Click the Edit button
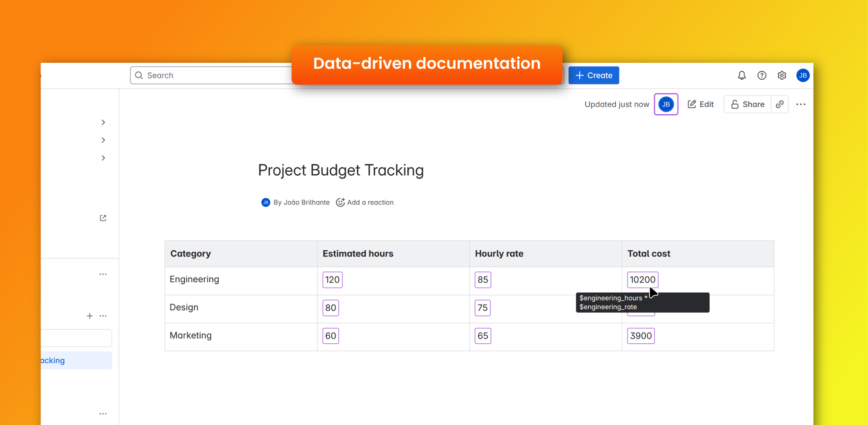The width and height of the screenshot is (868, 425). 701,104
